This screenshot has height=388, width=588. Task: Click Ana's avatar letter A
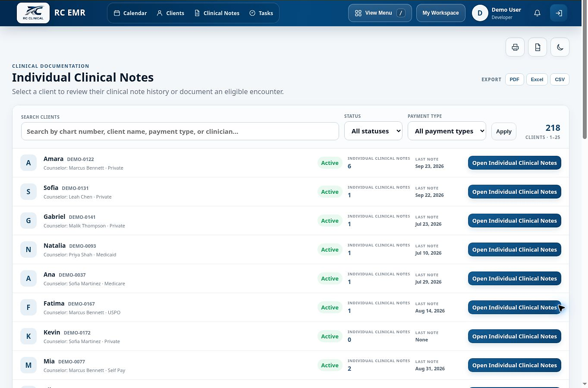click(28, 278)
